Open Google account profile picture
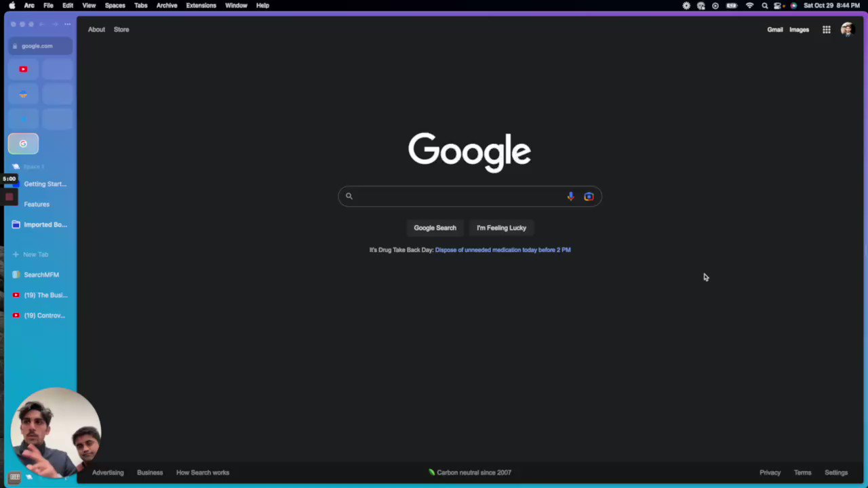 pyautogui.click(x=847, y=29)
